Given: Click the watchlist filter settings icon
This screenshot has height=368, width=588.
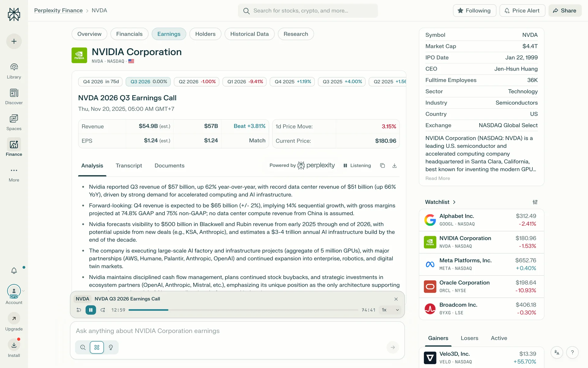Looking at the screenshot, I should click(x=535, y=202).
